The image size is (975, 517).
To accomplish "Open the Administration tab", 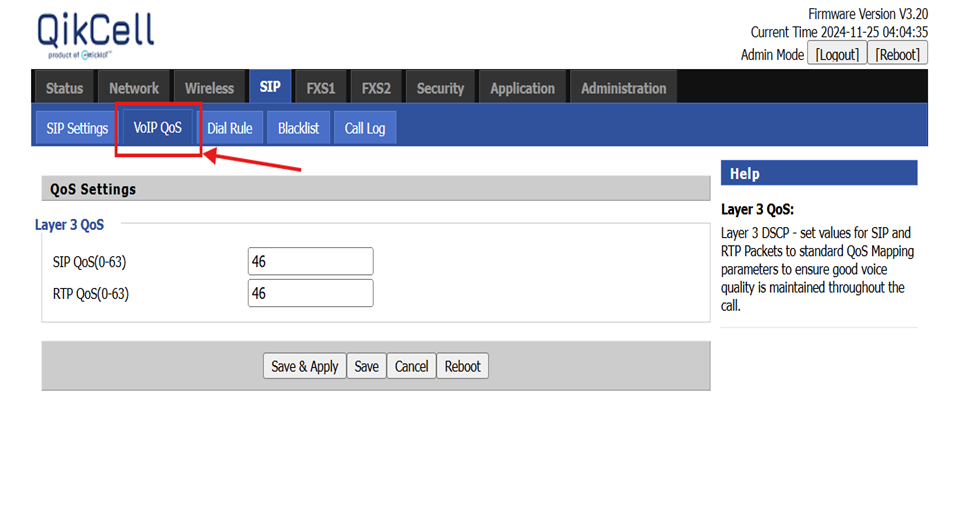I will [623, 88].
